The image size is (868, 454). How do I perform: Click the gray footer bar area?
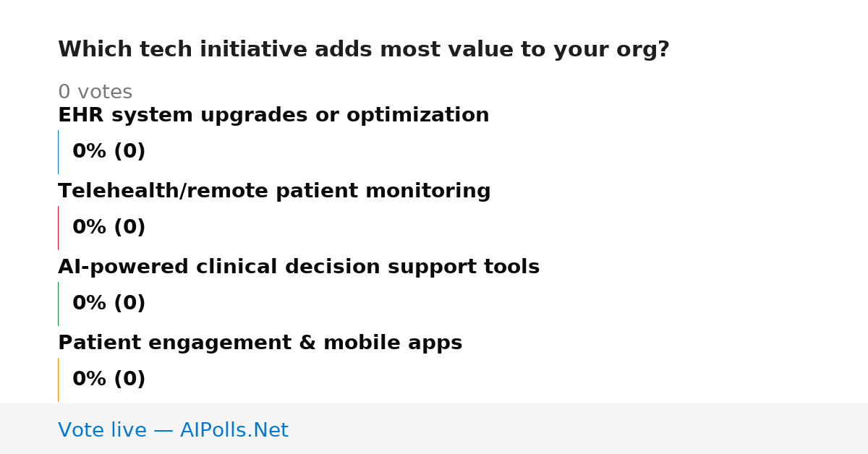click(434, 429)
